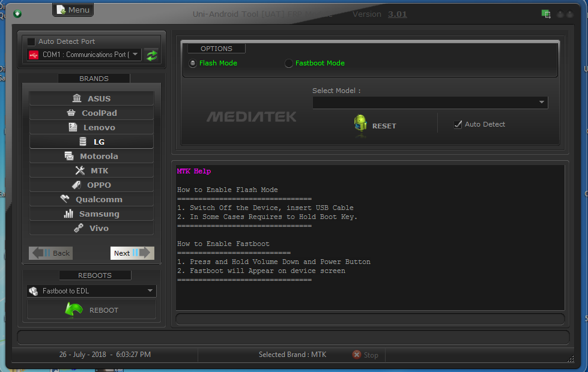Select the Fastboot Mode radio button
Image resolution: width=588 pixels, height=372 pixels.
click(x=289, y=63)
